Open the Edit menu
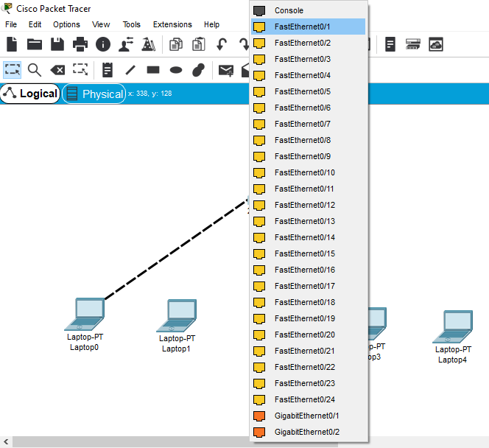Viewport: 489px width, 448px height. pyautogui.click(x=35, y=24)
